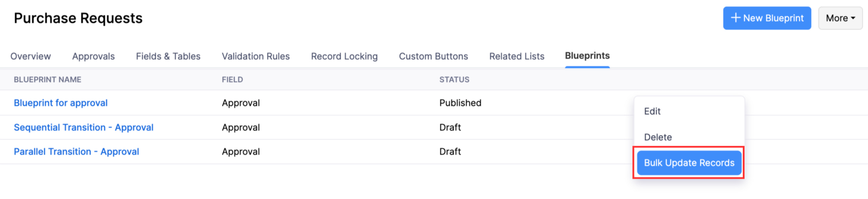Go to Fields & Tables tab
Image resolution: width=868 pixels, height=199 pixels.
pyautogui.click(x=168, y=56)
